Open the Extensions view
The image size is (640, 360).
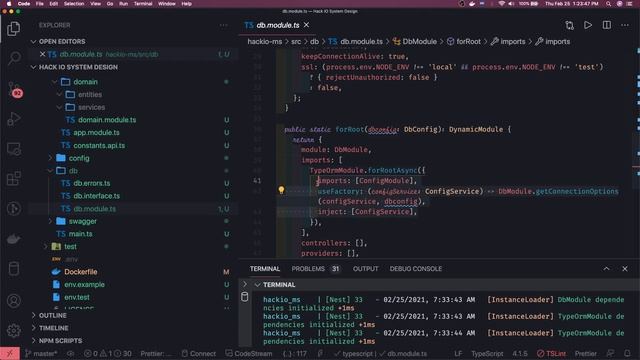pos(13,179)
